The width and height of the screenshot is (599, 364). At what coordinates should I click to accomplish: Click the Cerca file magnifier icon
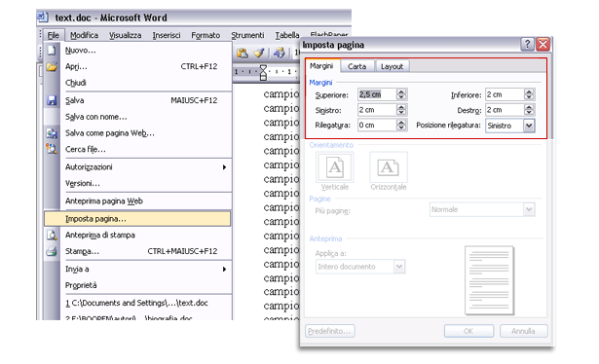52,149
